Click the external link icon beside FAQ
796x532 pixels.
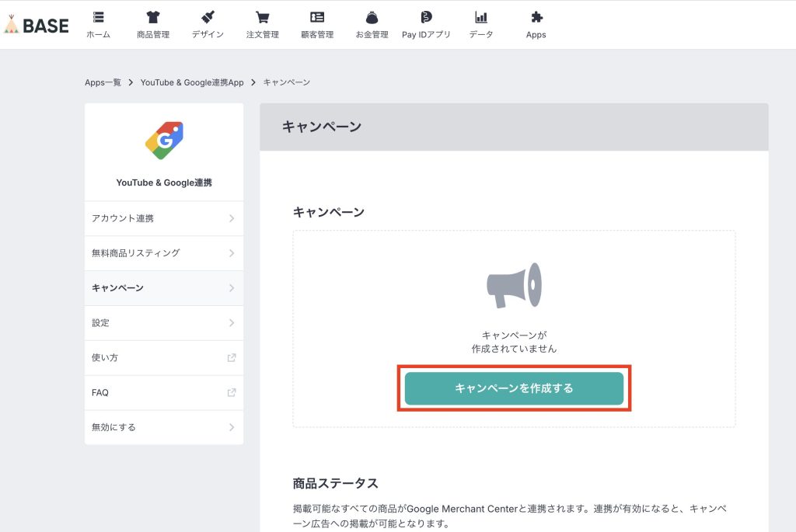tap(232, 392)
